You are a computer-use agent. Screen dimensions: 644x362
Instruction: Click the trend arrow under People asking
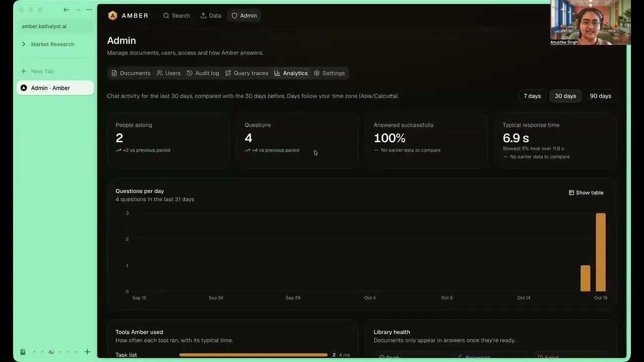[x=119, y=150]
